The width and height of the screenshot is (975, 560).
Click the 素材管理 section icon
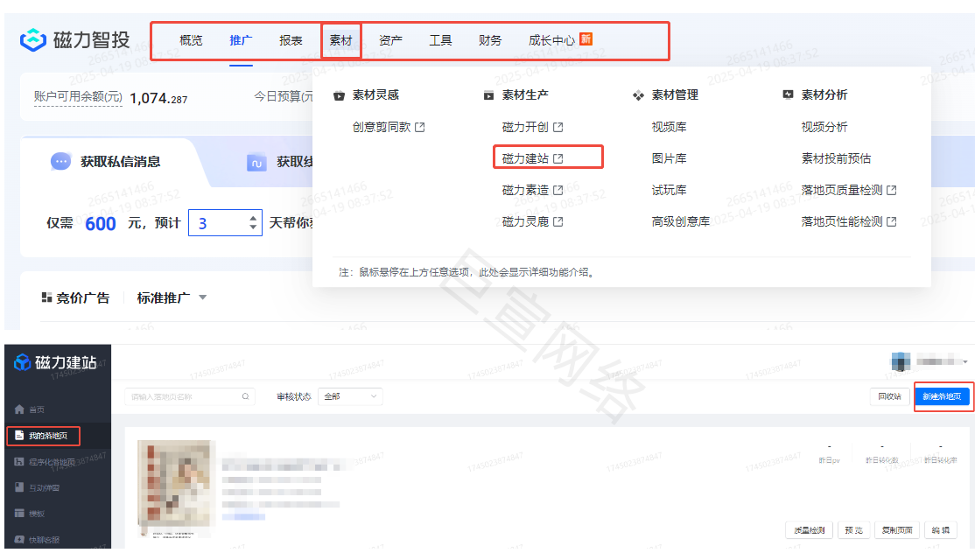[637, 94]
